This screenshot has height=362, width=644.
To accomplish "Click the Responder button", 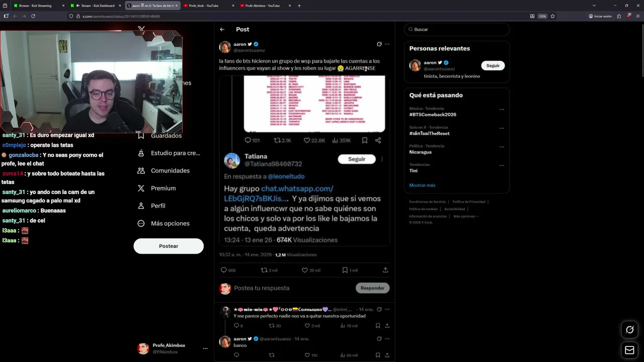I will (x=372, y=288).
